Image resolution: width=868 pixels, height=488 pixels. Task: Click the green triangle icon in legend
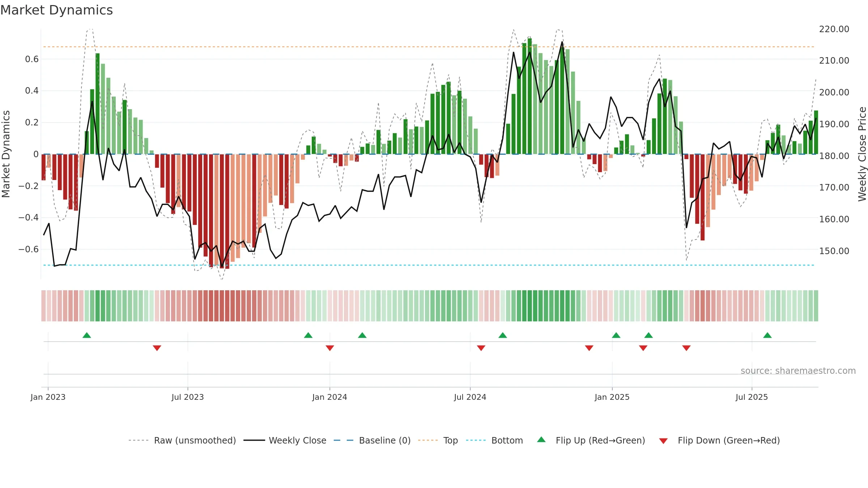coord(541,440)
